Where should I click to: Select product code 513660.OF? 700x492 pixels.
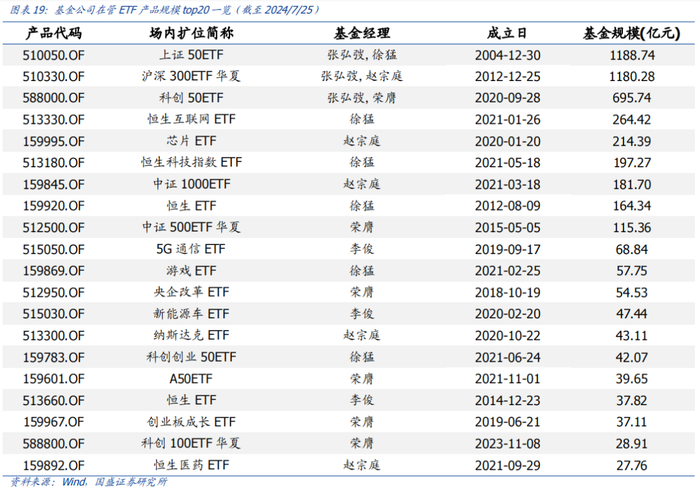tap(54, 400)
